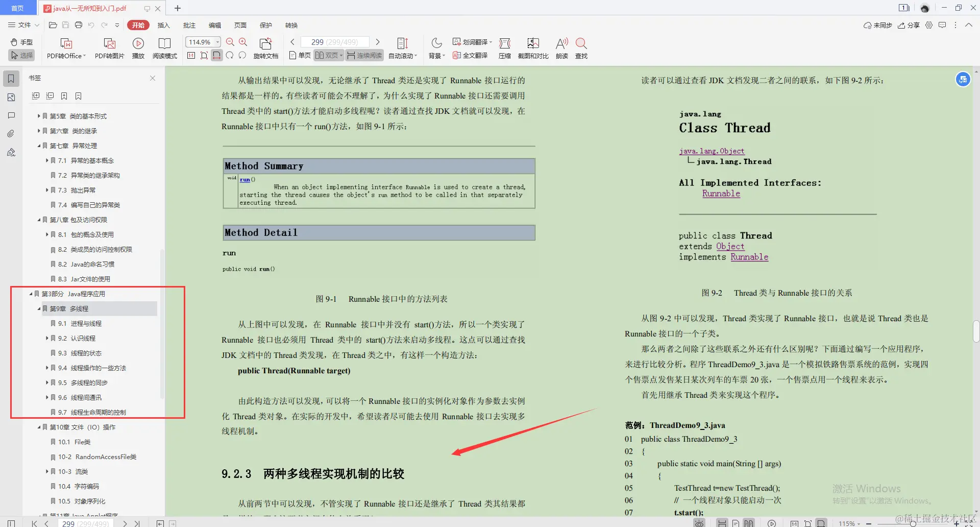Click the open folder icon

pos(53,25)
